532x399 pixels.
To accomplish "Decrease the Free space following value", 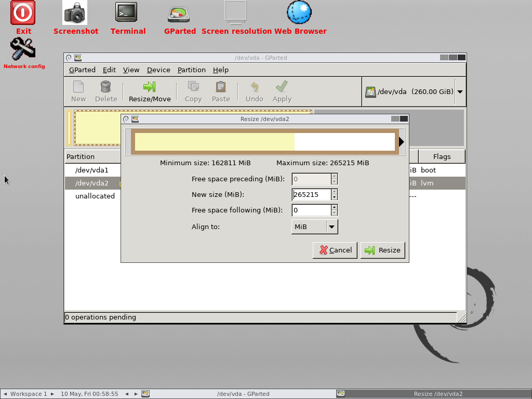I will click(x=334, y=213).
